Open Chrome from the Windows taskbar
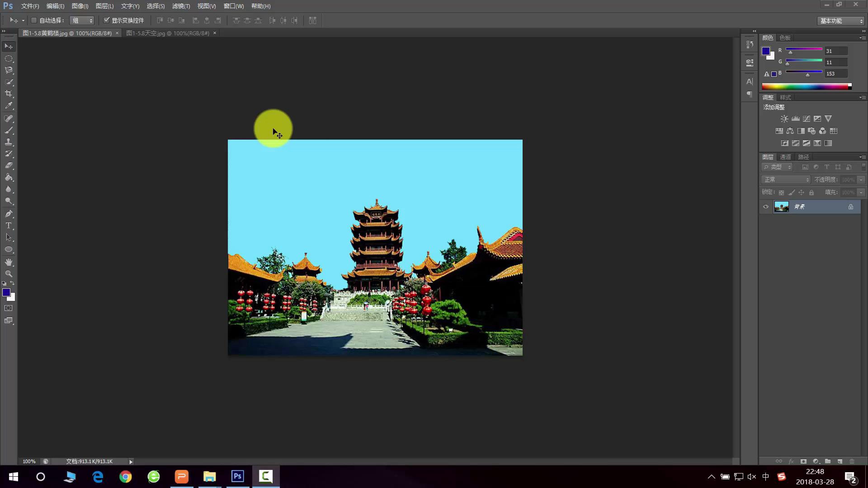 (126, 476)
